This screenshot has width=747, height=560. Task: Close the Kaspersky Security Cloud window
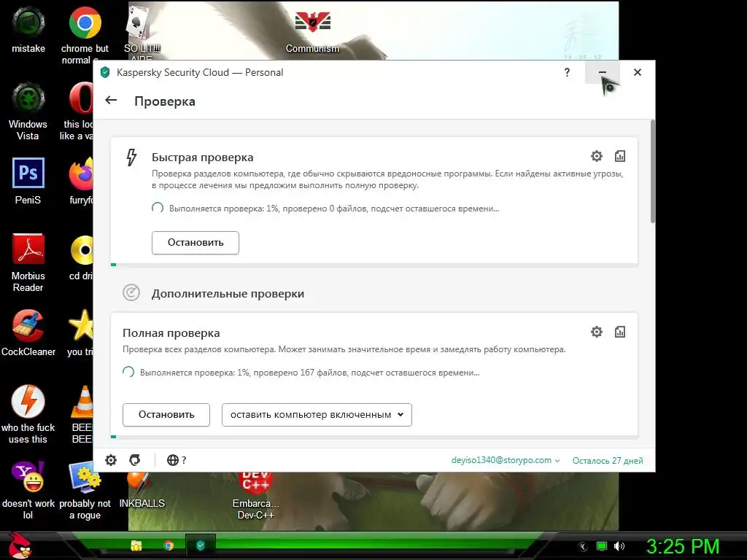[x=638, y=72]
